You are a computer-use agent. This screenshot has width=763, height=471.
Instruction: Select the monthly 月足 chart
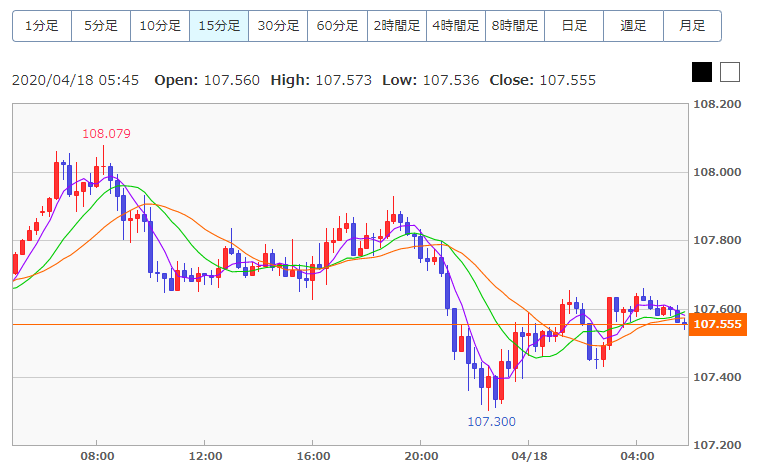point(692,26)
